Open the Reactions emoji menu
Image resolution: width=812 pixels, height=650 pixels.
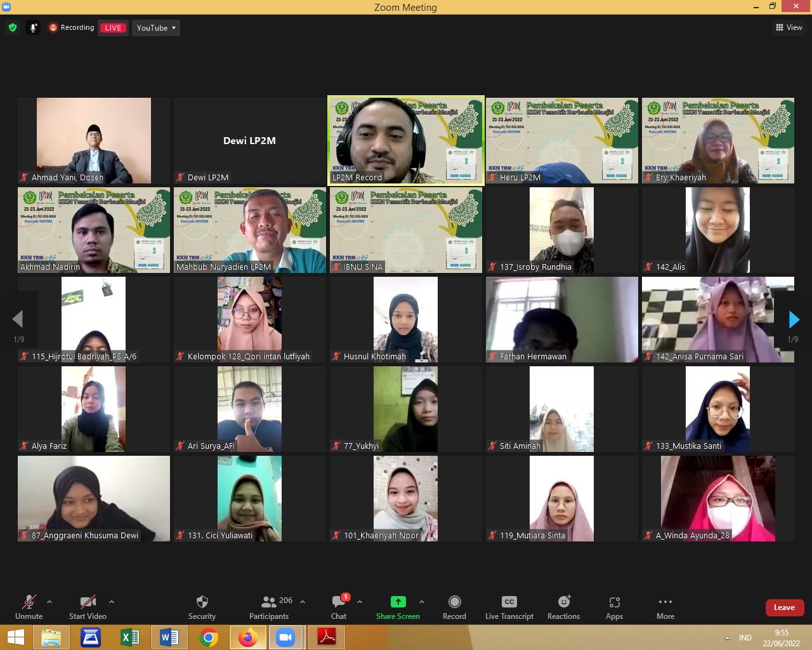(563, 607)
